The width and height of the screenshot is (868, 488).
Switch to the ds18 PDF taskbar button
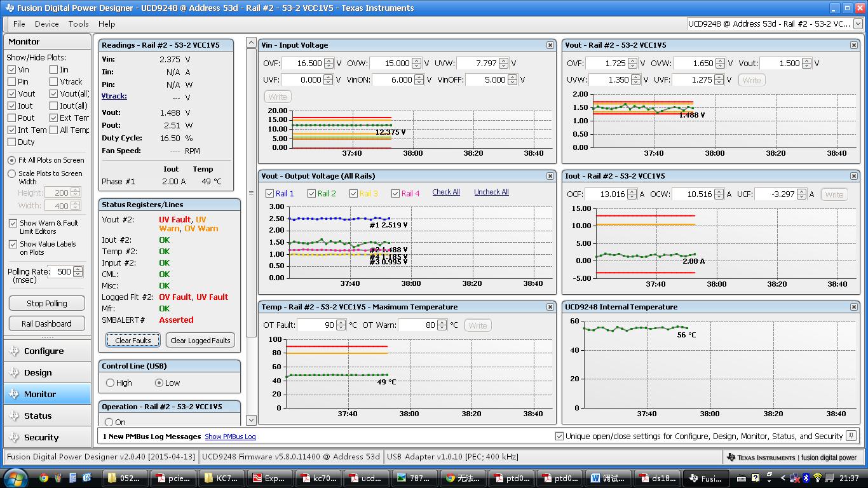tap(656, 478)
